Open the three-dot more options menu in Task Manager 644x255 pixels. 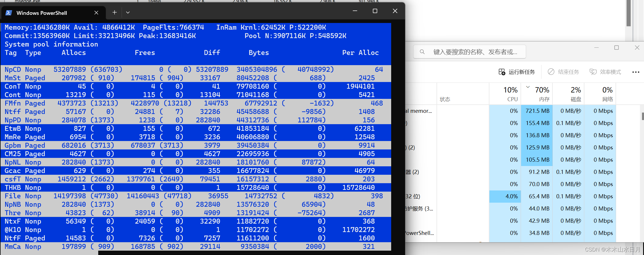tap(636, 72)
